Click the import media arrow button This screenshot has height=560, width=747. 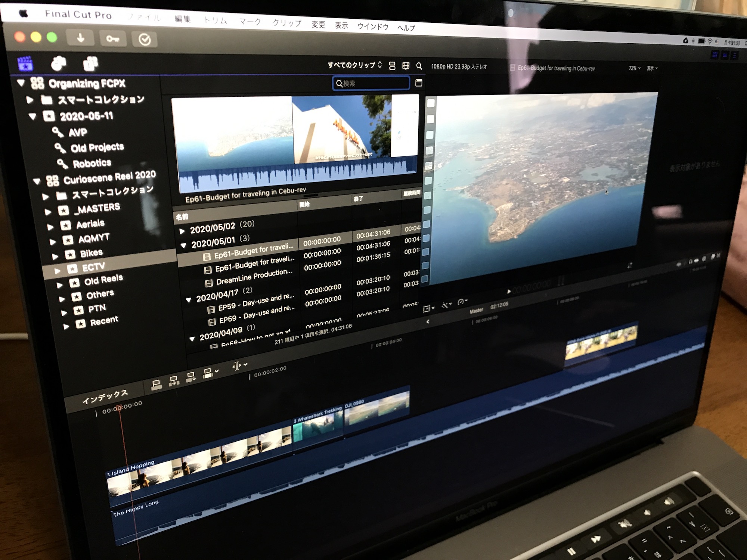80,38
